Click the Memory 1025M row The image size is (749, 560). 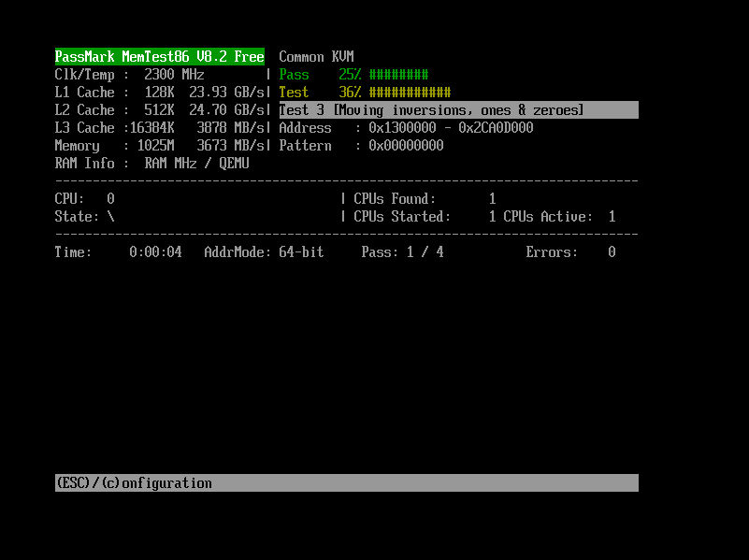tap(162, 145)
